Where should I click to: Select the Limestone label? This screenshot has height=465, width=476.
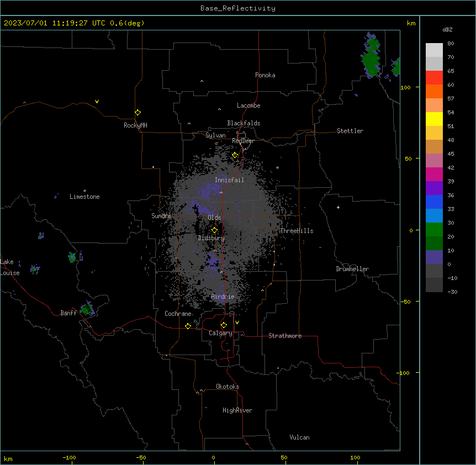point(84,197)
